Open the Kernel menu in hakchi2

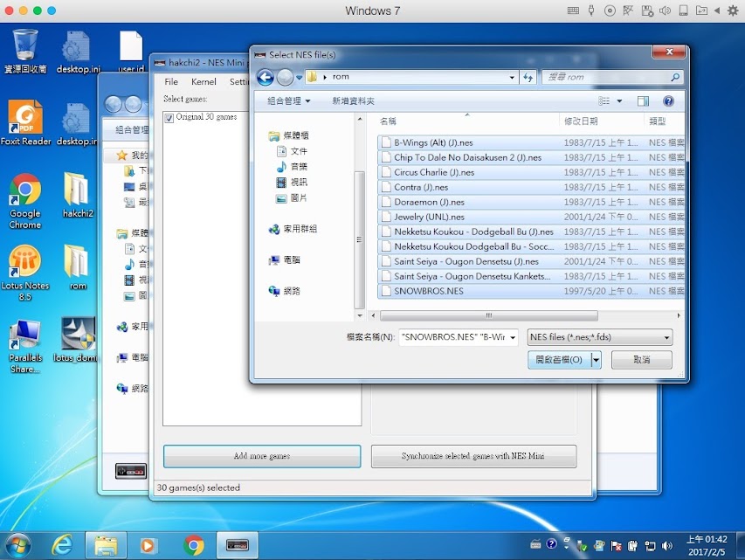[x=203, y=82]
